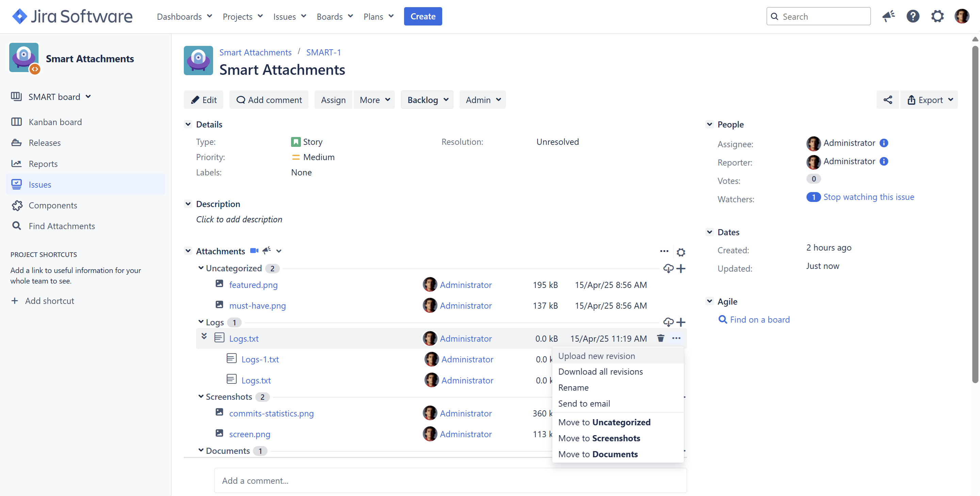Click the download cloud icon for Uncategorized
The width and height of the screenshot is (980, 496).
[x=668, y=268]
